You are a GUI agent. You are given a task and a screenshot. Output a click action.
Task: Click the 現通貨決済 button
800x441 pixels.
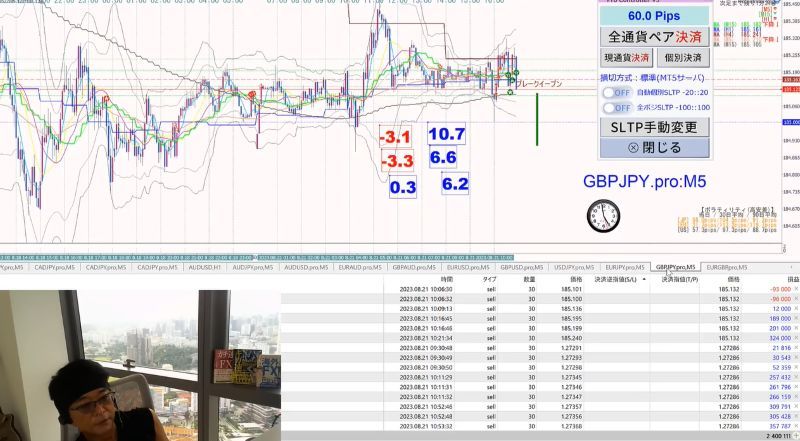(627, 58)
